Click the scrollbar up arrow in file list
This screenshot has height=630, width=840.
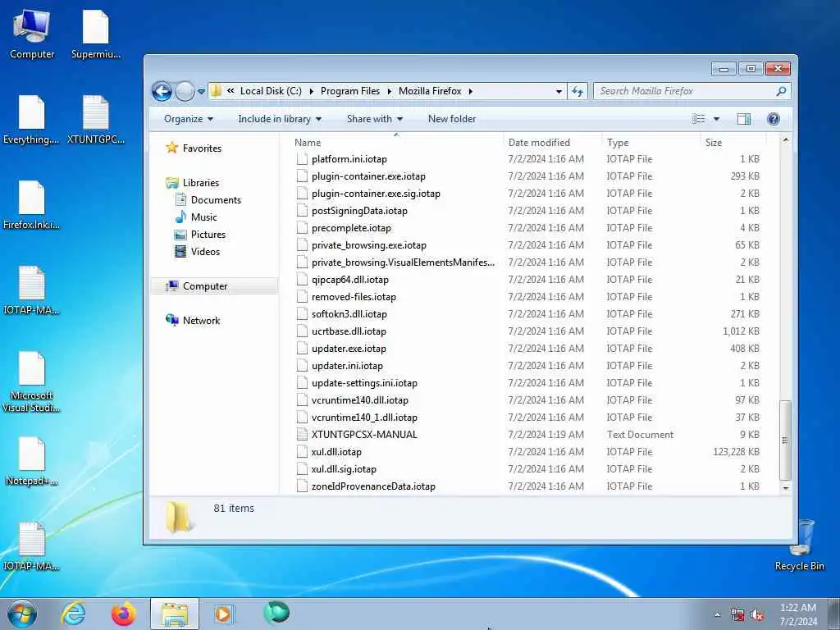tap(785, 139)
